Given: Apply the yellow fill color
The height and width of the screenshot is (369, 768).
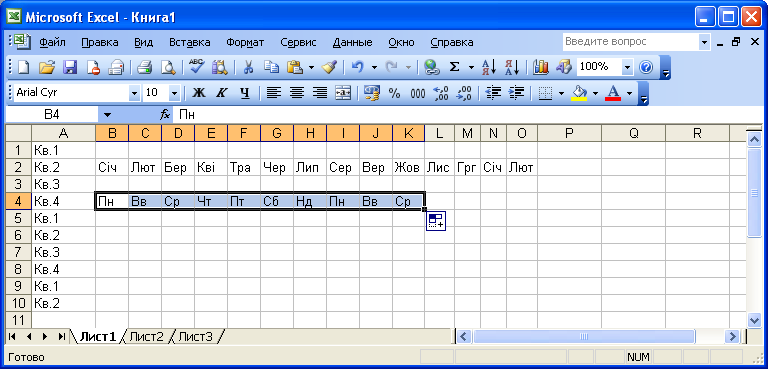Looking at the screenshot, I should click(x=579, y=93).
